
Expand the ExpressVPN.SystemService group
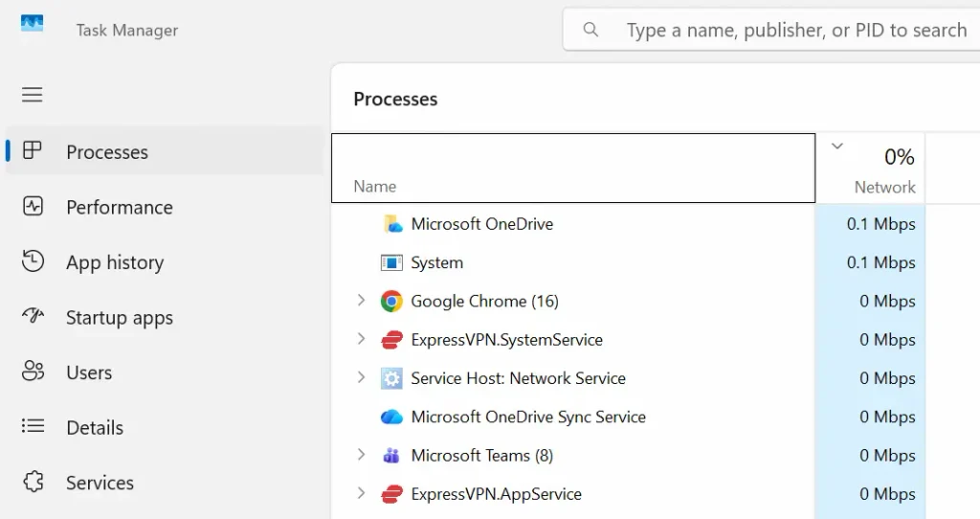[x=361, y=339]
